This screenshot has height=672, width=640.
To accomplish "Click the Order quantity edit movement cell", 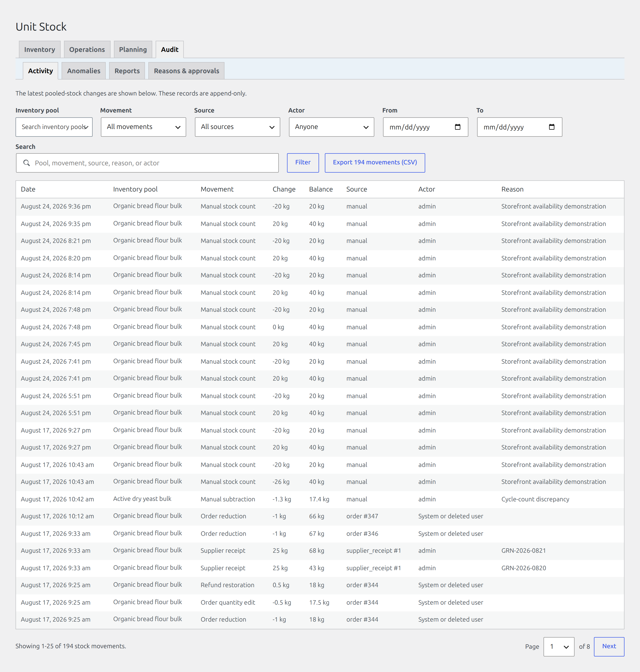I will [228, 602].
